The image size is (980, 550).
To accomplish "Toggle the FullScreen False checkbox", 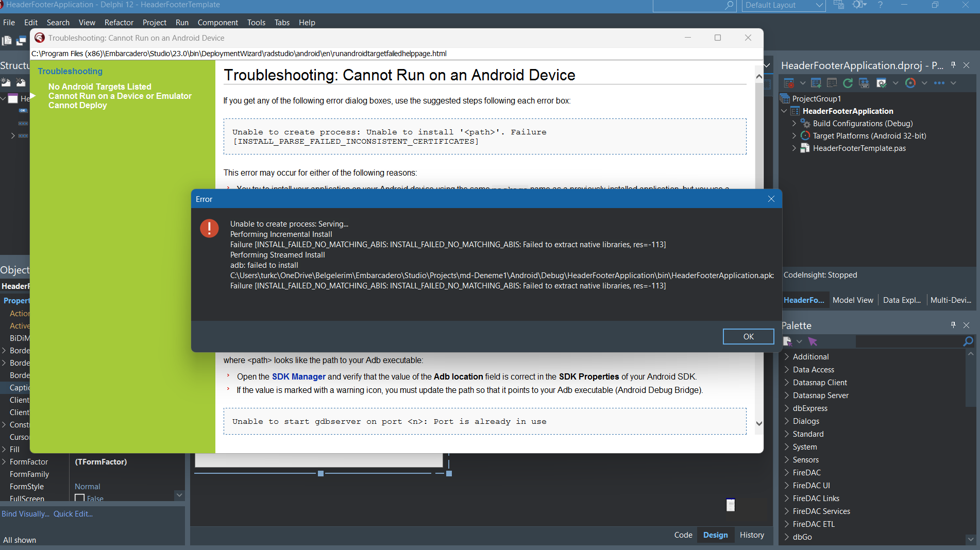I will [80, 498].
